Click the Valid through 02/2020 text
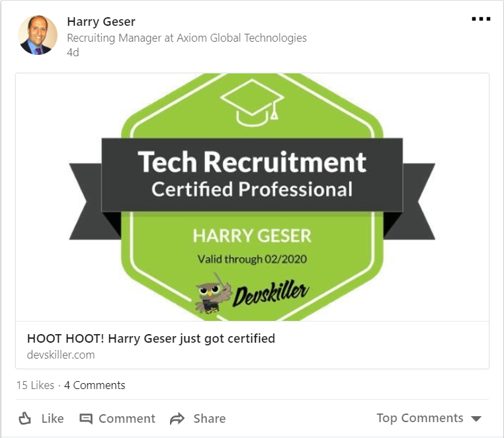Image resolution: width=504 pixels, height=438 pixels. [x=251, y=258]
